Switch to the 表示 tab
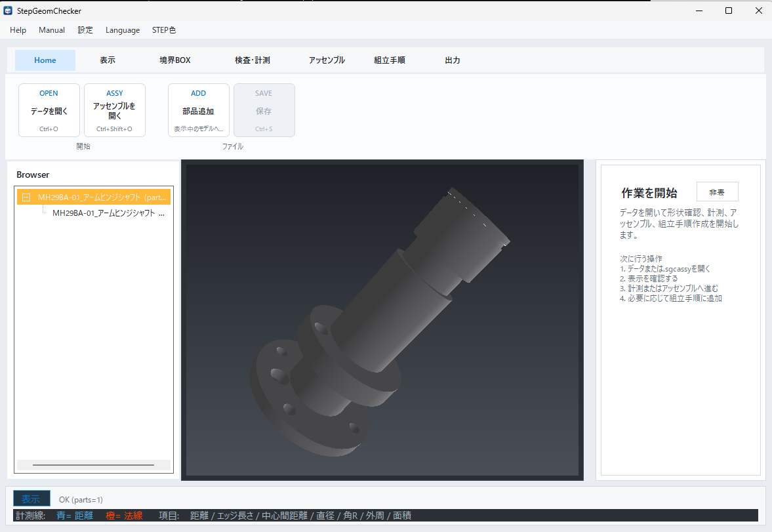The image size is (772, 532). click(108, 60)
